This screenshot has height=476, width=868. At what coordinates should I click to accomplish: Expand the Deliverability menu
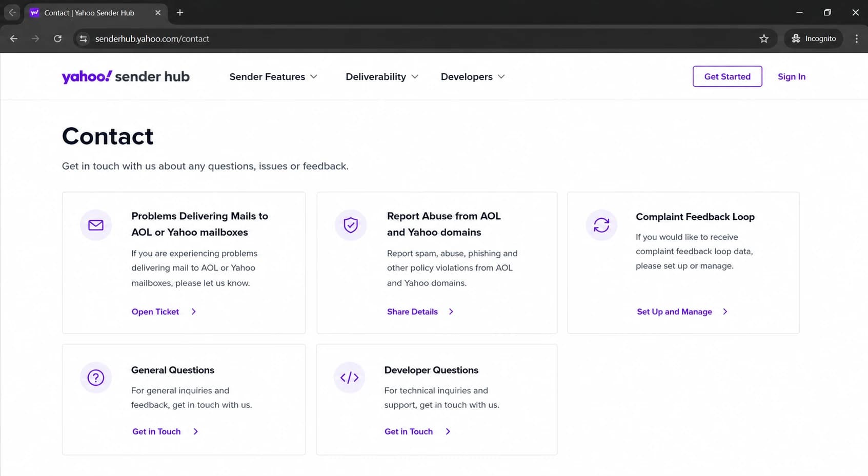pos(382,76)
